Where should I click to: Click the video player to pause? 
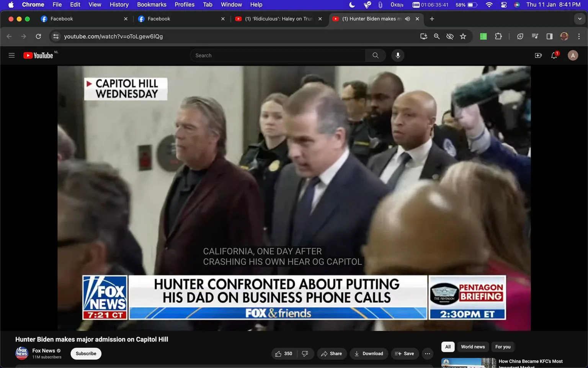pos(294,198)
